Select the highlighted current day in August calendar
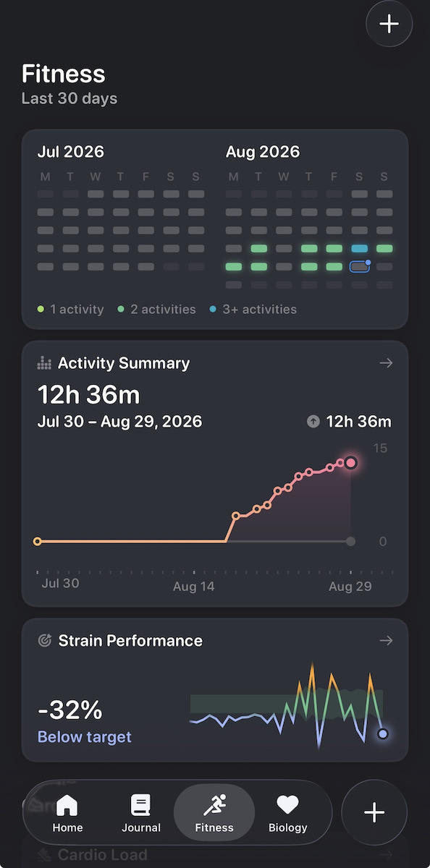The height and width of the screenshot is (868, 430). [360, 267]
